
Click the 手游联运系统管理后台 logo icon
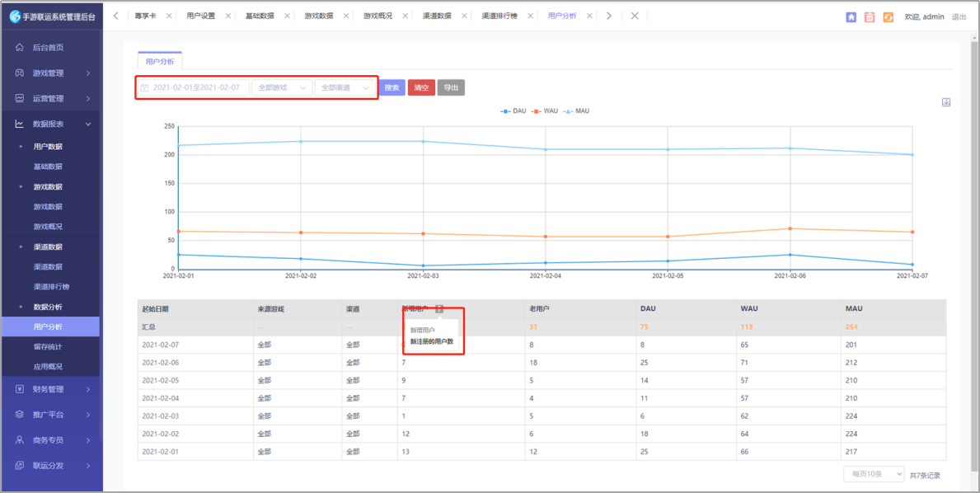tap(15, 16)
